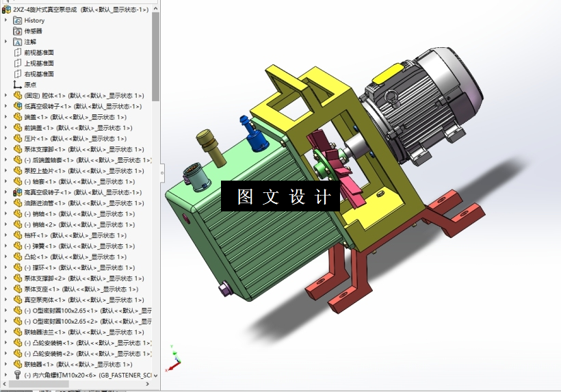Click the sub-assembly icon for 低真空级转子<1>

point(18,106)
